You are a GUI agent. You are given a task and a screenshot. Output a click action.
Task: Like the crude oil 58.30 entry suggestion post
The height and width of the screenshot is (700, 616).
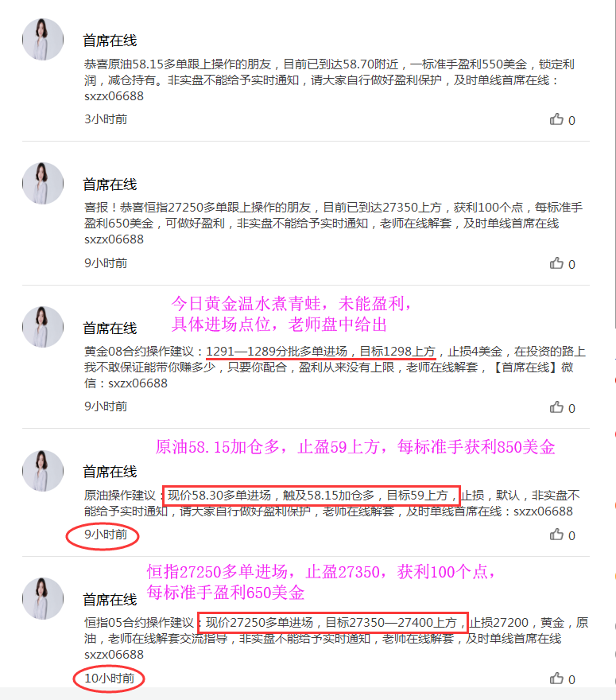(556, 535)
